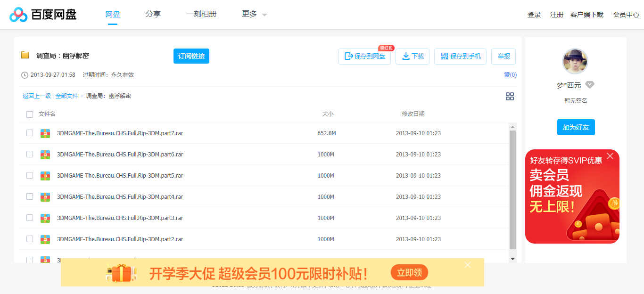This screenshot has height=294, width=644.
Task: Click the uploader's avatar photo
Action: point(575,61)
